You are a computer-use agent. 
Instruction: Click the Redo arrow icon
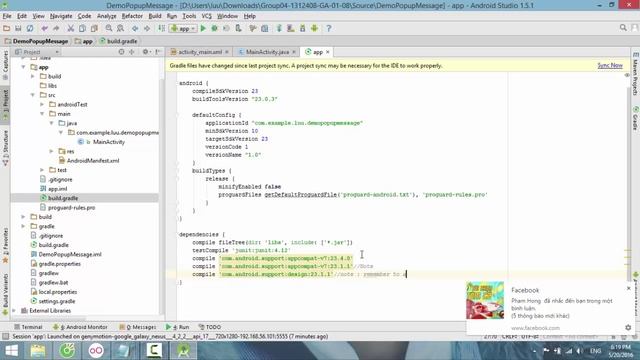[x=56, y=28]
